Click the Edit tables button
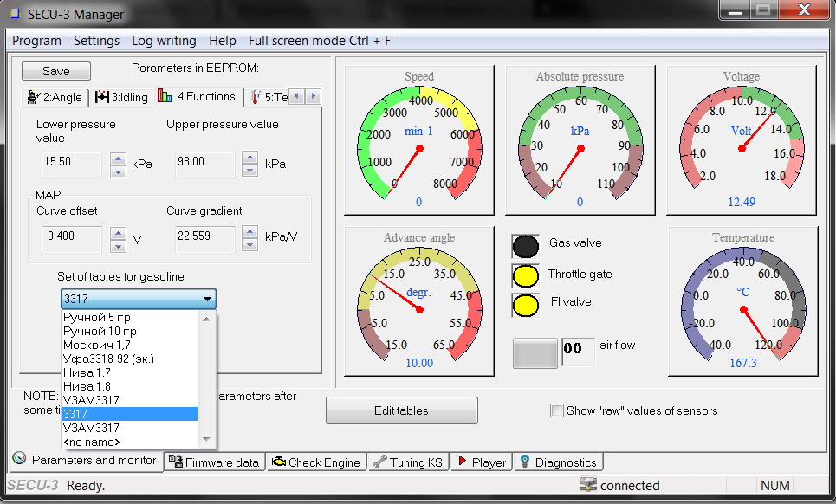The image size is (836, 504). [401, 410]
